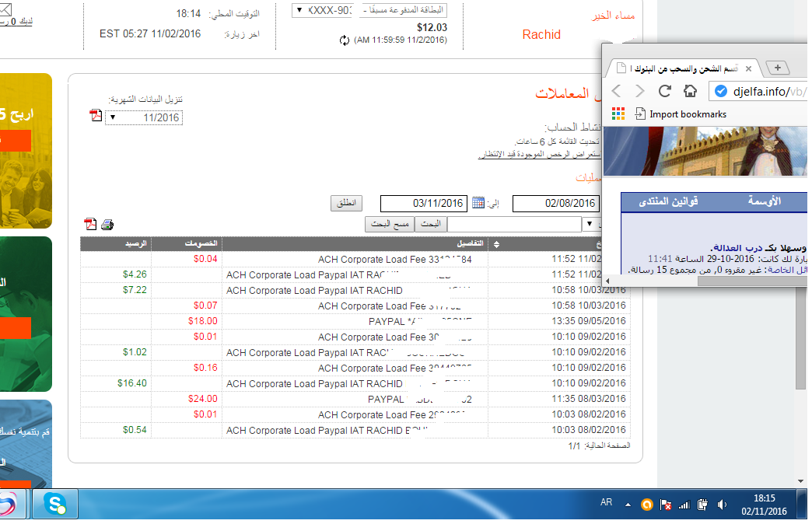Viewport: 812px width, 524px height.
Task: Click the date 13:35 09/05/2016
Action: (x=588, y=321)
